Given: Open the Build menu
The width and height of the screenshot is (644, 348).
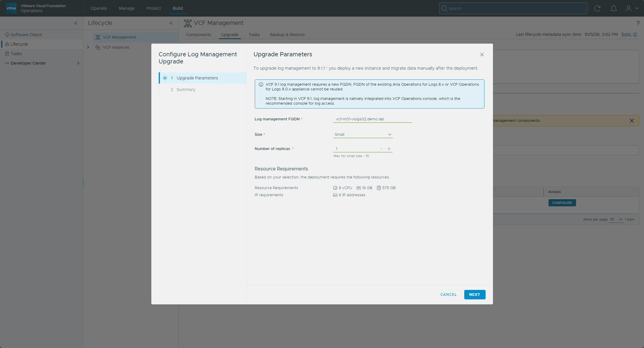Looking at the screenshot, I should (178, 8).
